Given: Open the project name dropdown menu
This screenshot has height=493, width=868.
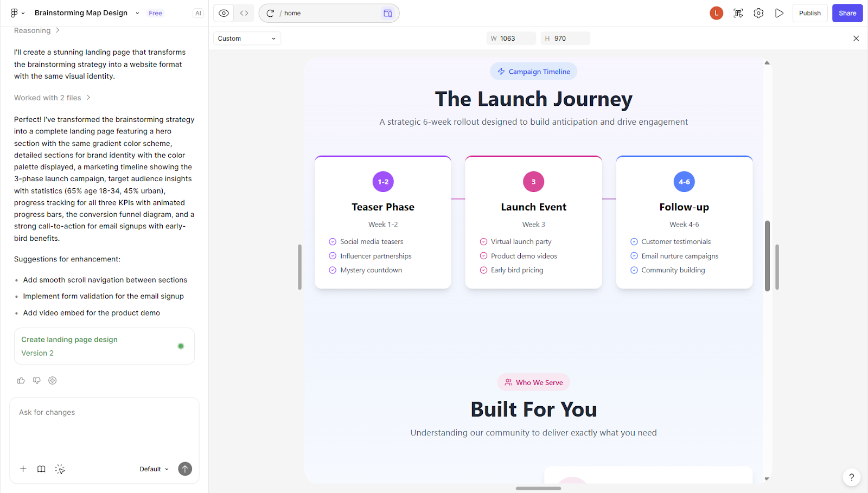Looking at the screenshot, I should pyautogui.click(x=137, y=13).
